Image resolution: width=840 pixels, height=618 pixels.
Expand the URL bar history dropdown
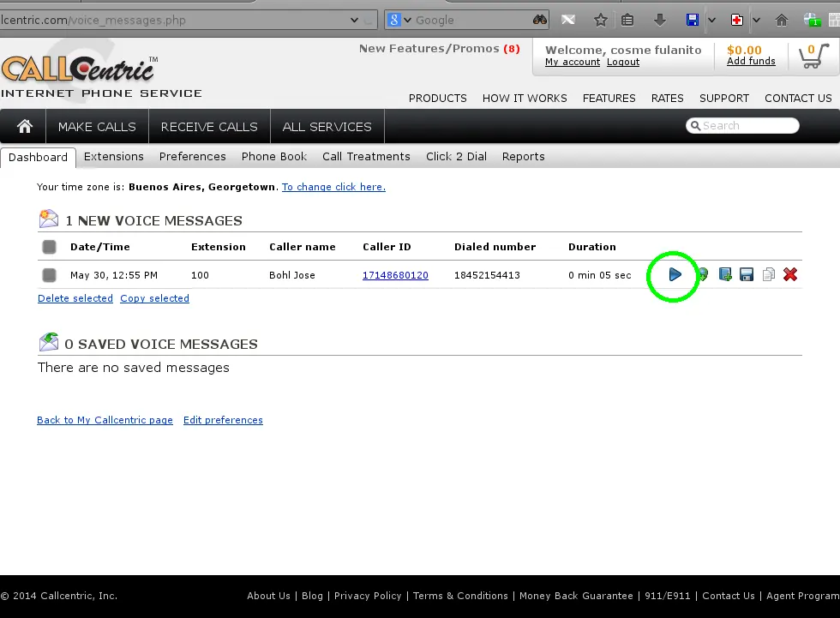coord(354,21)
